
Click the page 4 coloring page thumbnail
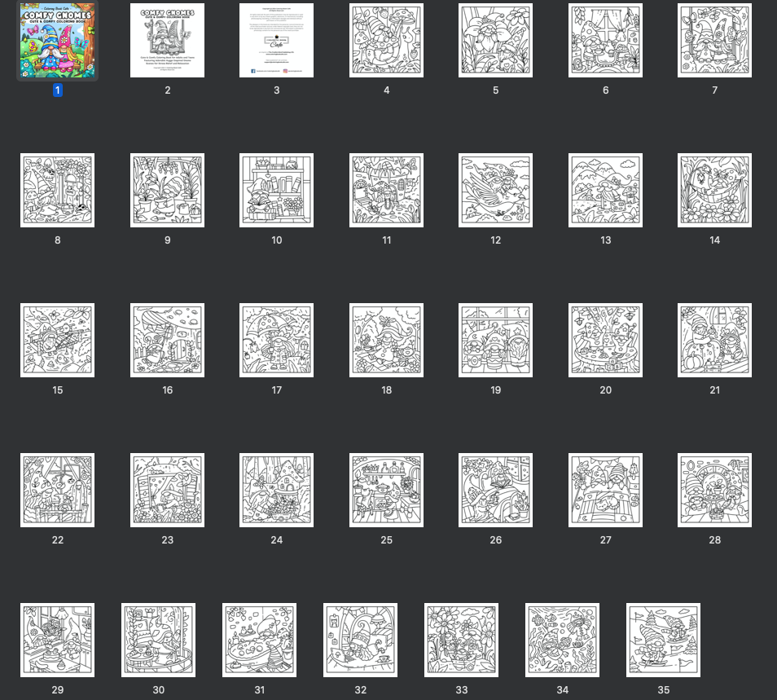pyautogui.click(x=386, y=41)
